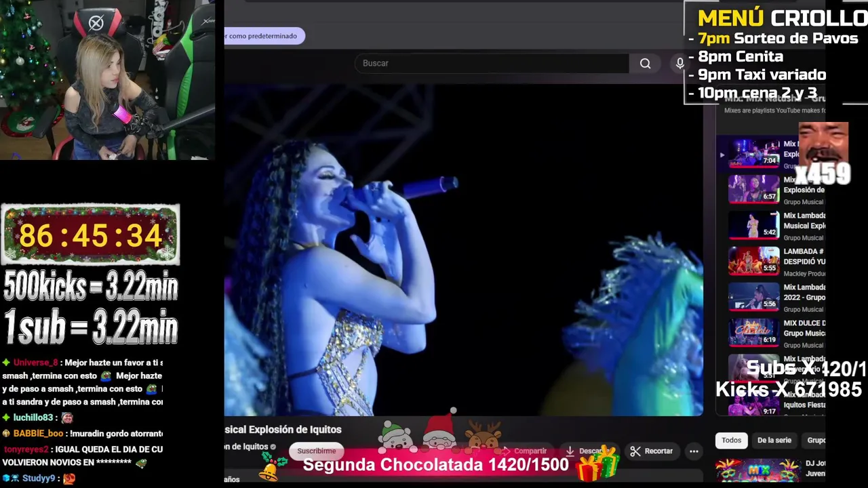
Task: Open the 'Mix Lambada 2022 - Grupo' title
Action: click(804, 292)
